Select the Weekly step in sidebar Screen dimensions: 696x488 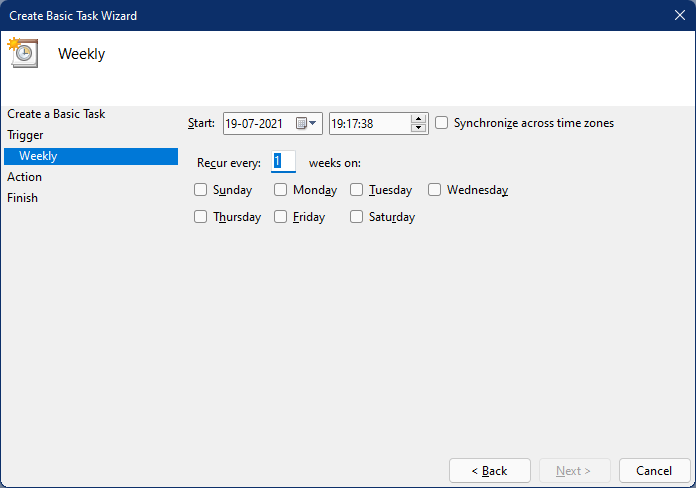(x=91, y=156)
